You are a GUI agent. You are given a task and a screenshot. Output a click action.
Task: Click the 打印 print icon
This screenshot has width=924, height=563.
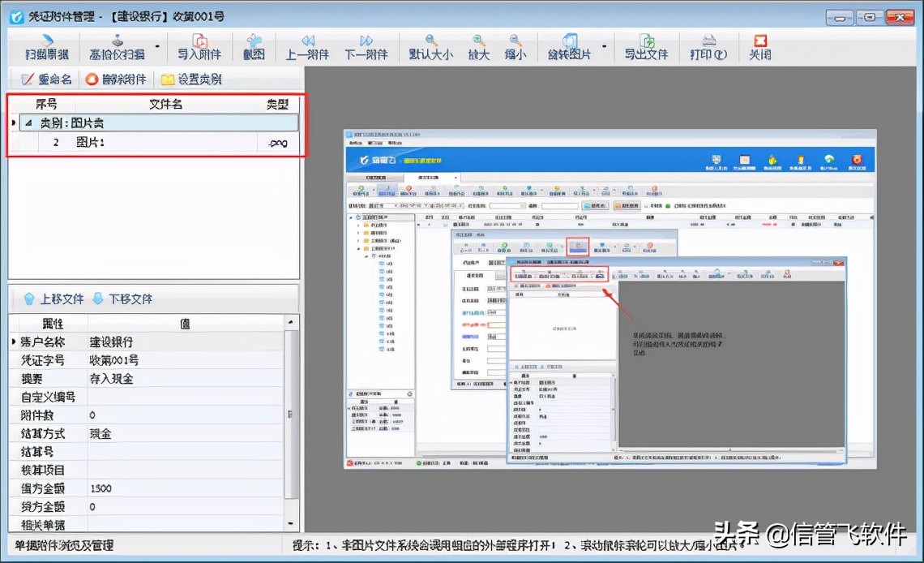click(708, 46)
